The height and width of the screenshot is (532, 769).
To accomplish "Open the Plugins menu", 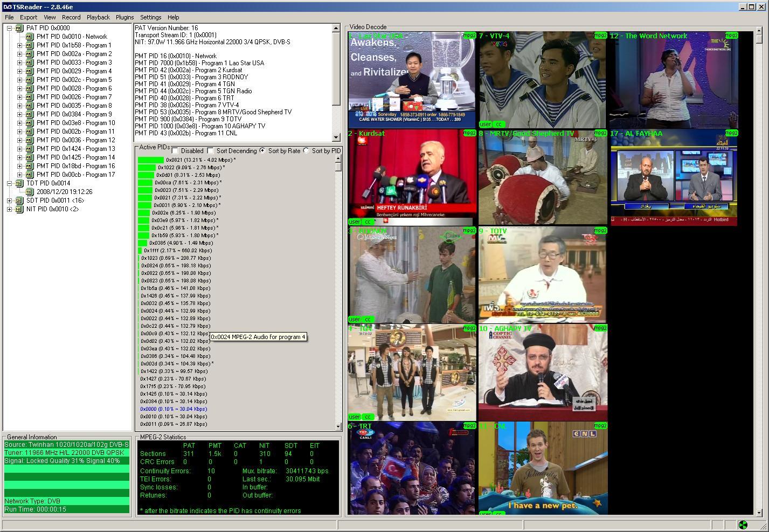I will pos(124,17).
